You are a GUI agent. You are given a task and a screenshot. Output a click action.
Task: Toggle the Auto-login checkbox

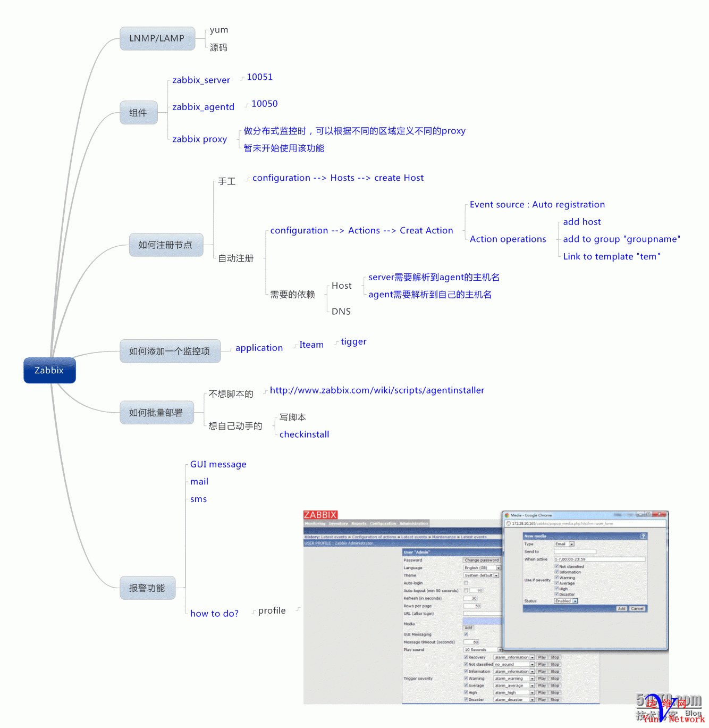pyautogui.click(x=466, y=583)
